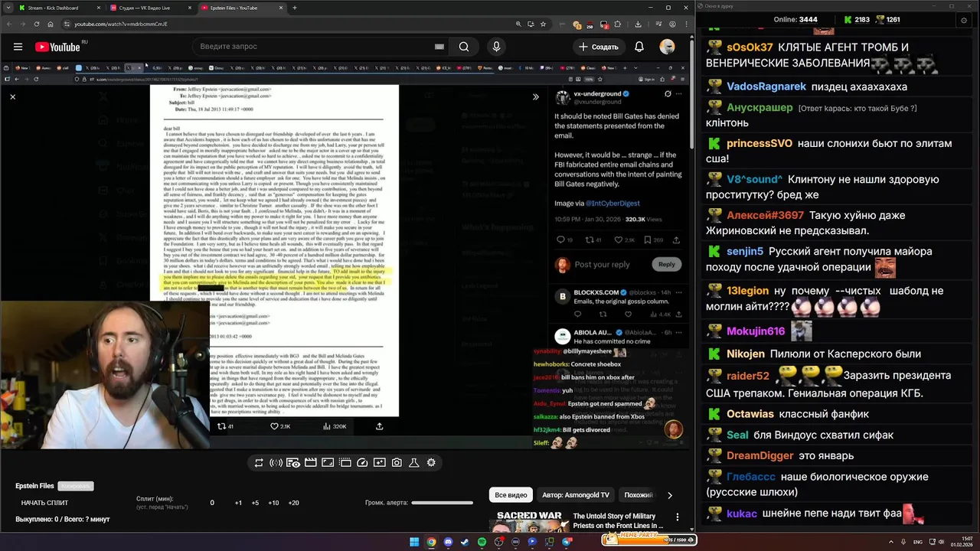Open the YouTube hamburger guide menu
Viewport: 980px width, 551px height.
[x=17, y=47]
